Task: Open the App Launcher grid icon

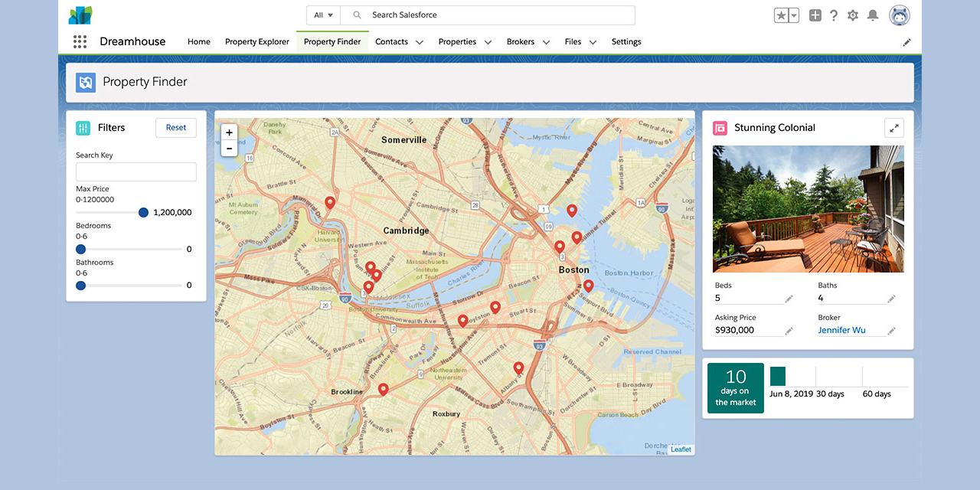Action: (80, 42)
